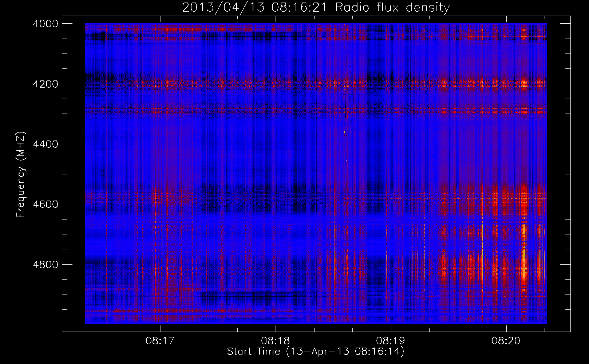Click the 4200 frequency tick label

point(46,84)
